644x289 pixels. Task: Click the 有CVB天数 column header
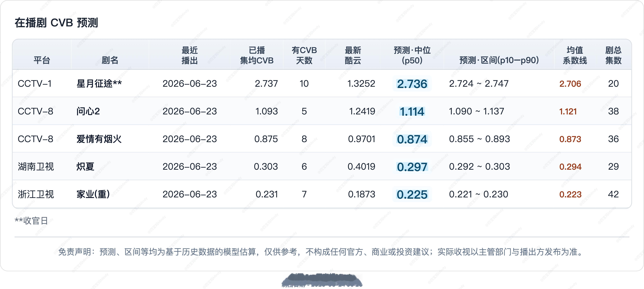[x=304, y=55]
